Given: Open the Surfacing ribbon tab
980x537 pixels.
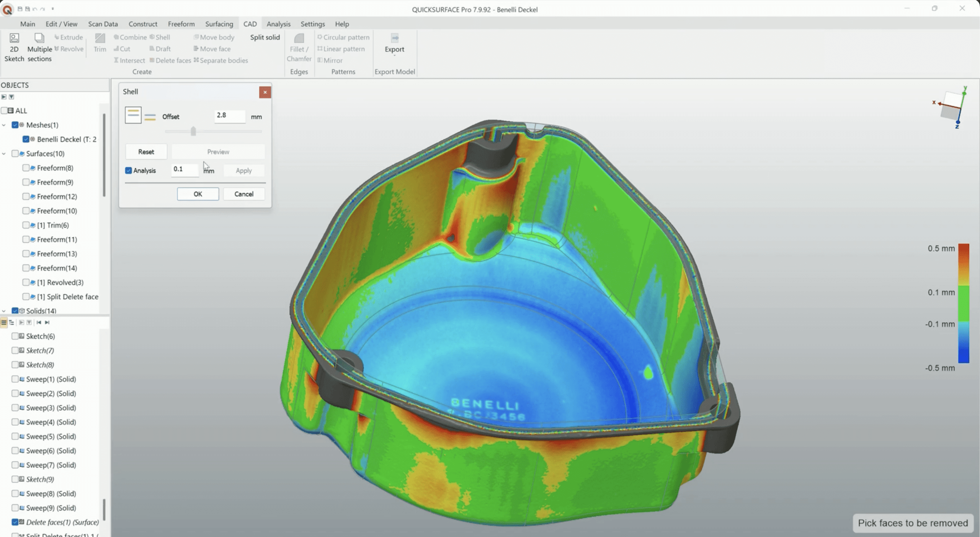Looking at the screenshot, I should [219, 24].
